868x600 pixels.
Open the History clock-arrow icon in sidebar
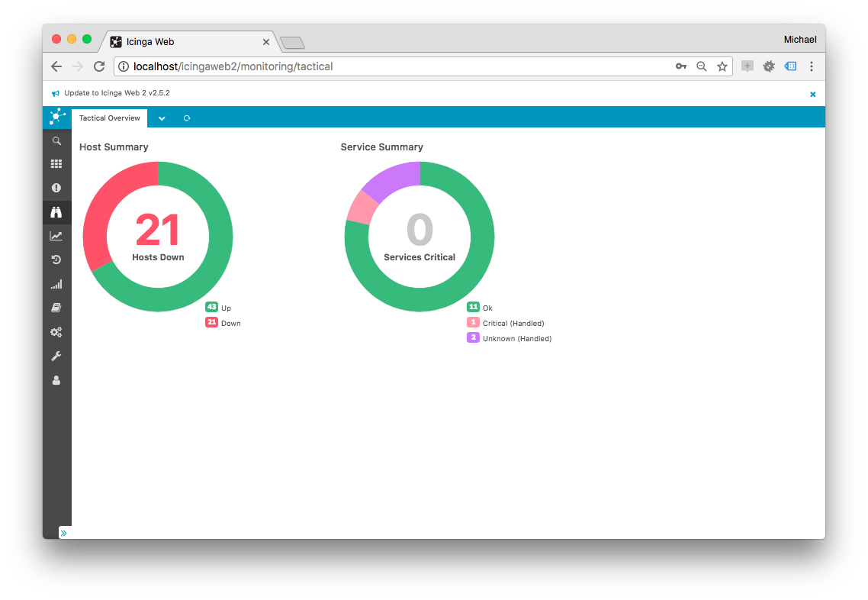[x=56, y=260]
